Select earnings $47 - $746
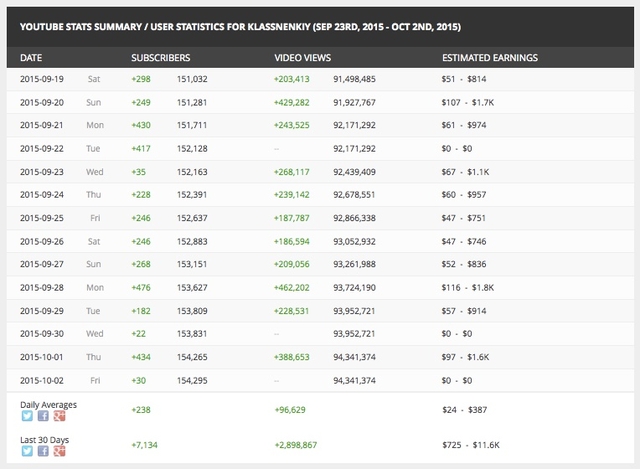Screen dimensions: 640x469 tap(464, 241)
